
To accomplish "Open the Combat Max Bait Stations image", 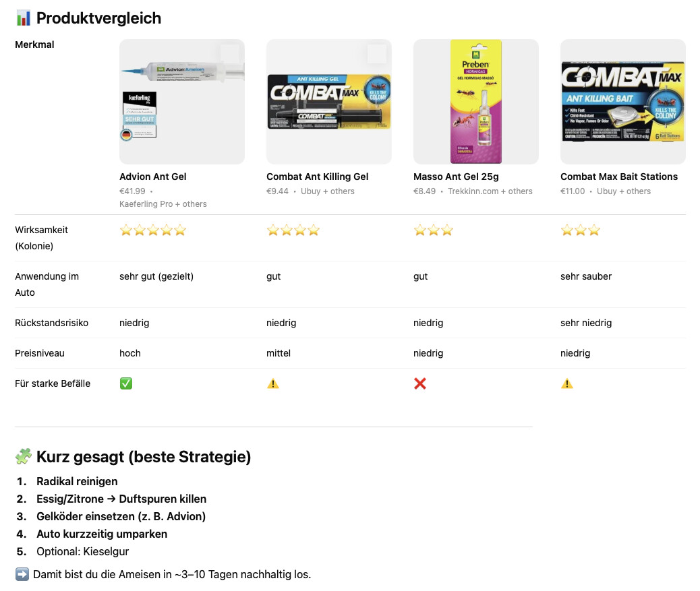I will pyautogui.click(x=622, y=102).
